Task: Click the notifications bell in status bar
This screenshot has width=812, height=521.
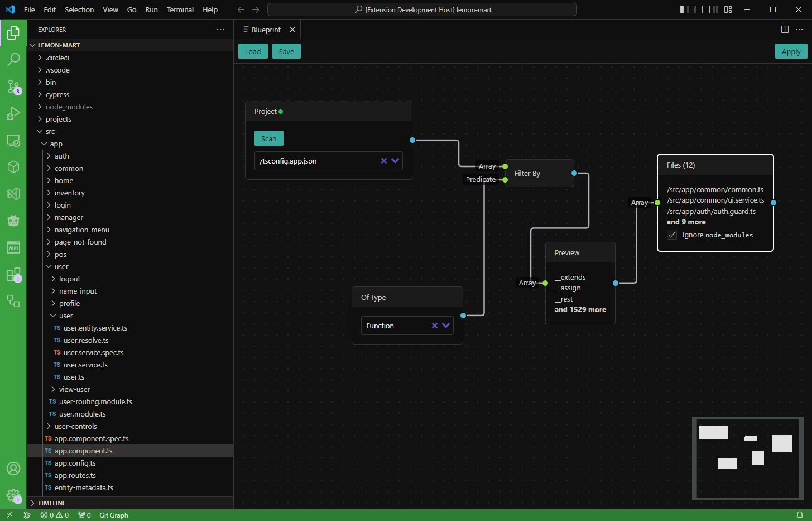Action: click(x=800, y=515)
